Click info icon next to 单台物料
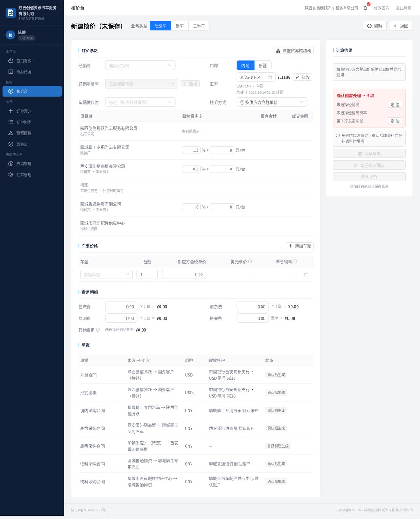 [295, 262]
